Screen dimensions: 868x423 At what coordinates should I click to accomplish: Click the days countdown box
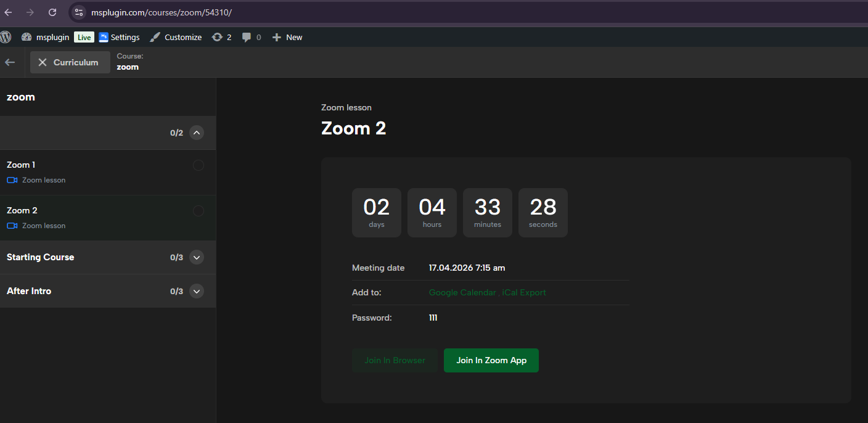coord(377,213)
